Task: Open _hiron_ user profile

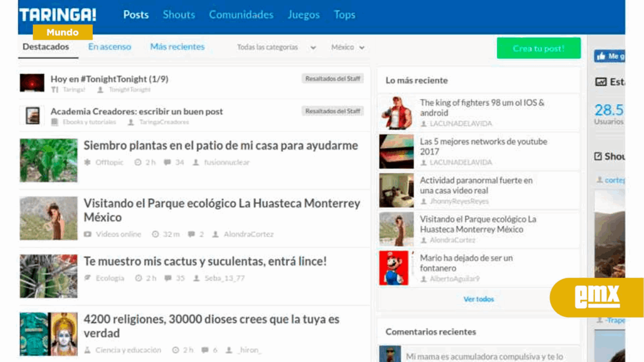Action: [249, 350]
